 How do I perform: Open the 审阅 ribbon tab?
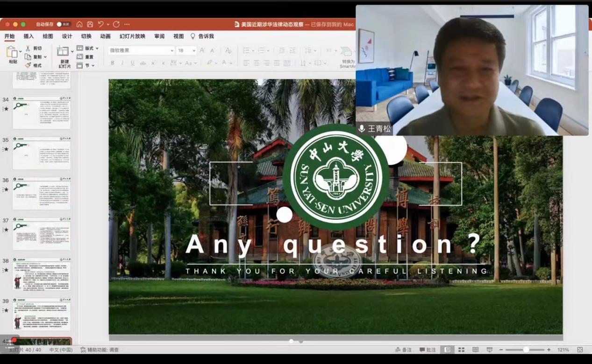[159, 36]
